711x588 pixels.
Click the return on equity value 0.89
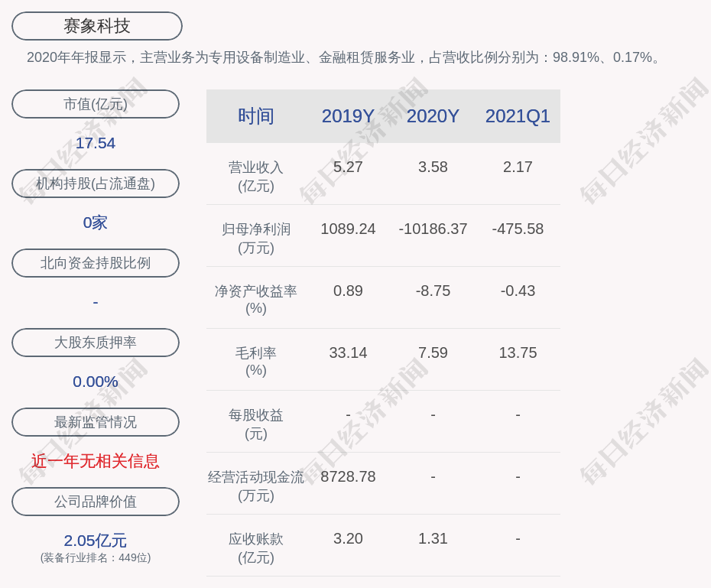pos(349,291)
